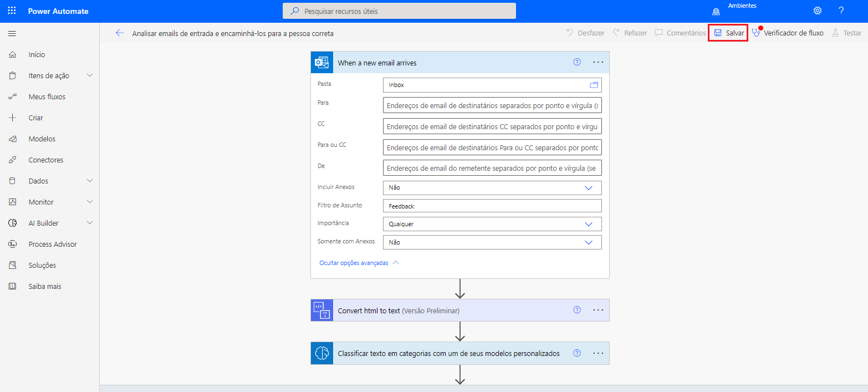Open help for Convert html to text

coord(577,310)
